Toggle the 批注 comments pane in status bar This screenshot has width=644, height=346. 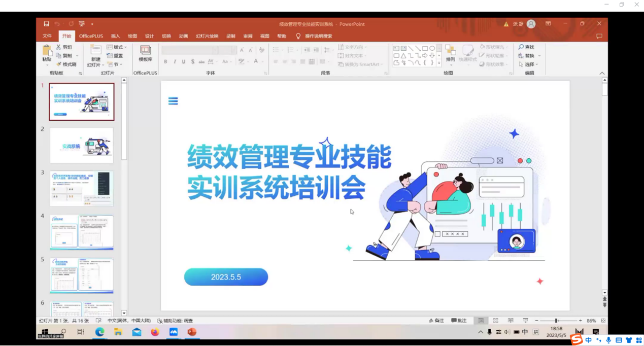[x=459, y=321]
